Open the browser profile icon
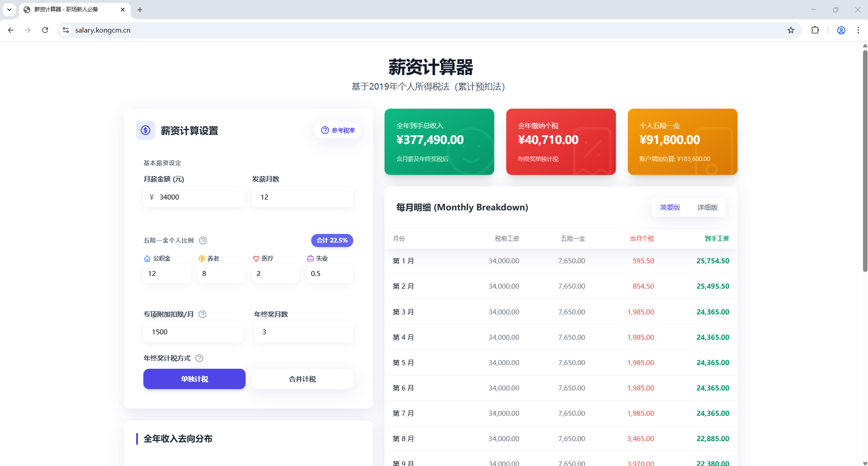The image size is (868, 466). coord(841,30)
